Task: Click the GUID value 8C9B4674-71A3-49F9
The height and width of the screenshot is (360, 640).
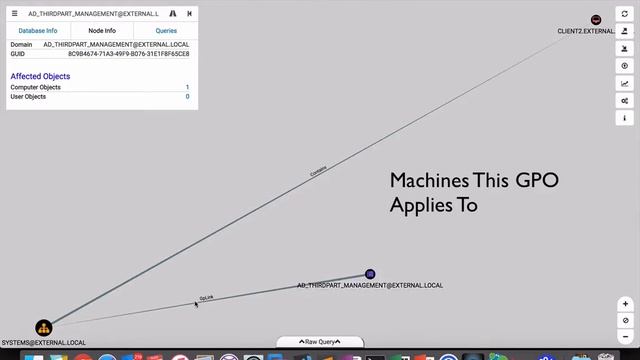Action: point(129,54)
